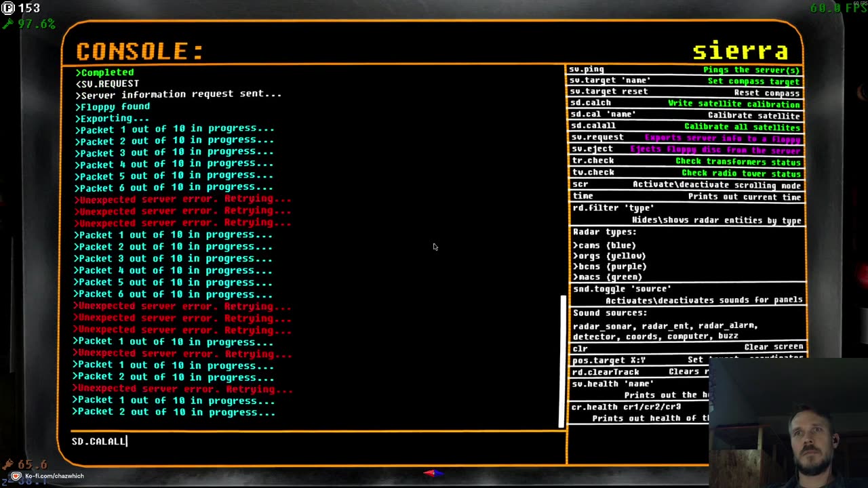
Task: Click the CONSOLE: header title
Action: click(x=140, y=52)
